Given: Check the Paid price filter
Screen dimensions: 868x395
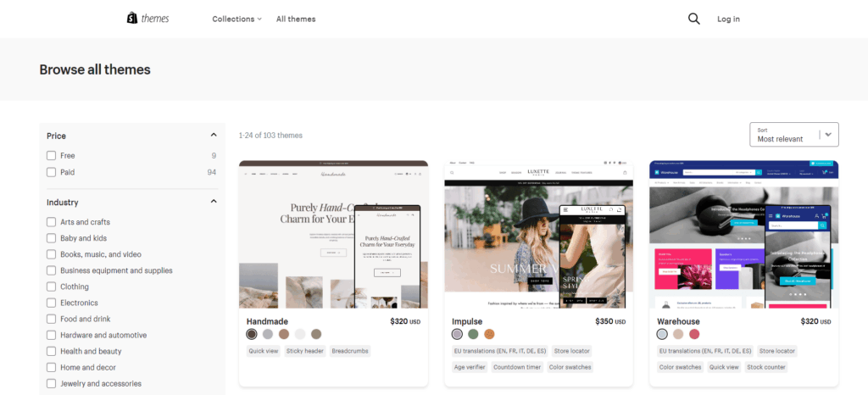Looking at the screenshot, I should tap(52, 172).
